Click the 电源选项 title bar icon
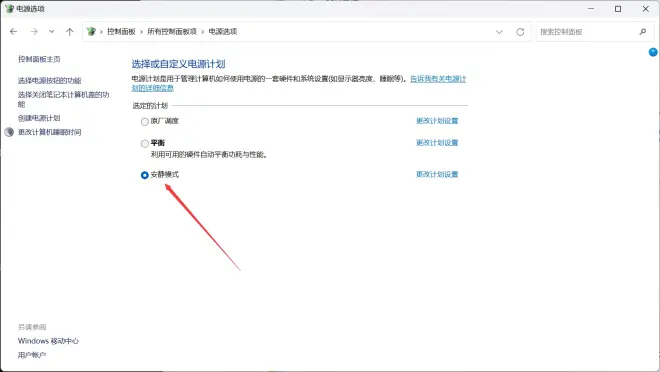This screenshot has height=372, width=660. (x=9, y=8)
